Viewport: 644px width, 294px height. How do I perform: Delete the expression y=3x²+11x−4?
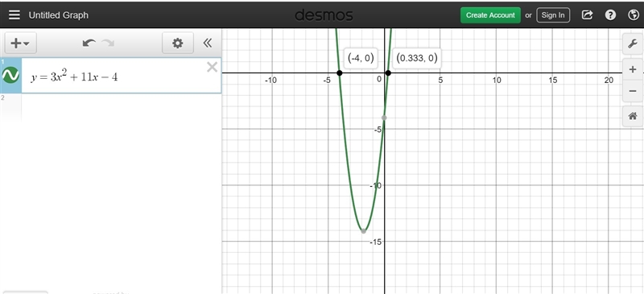(212, 67)
